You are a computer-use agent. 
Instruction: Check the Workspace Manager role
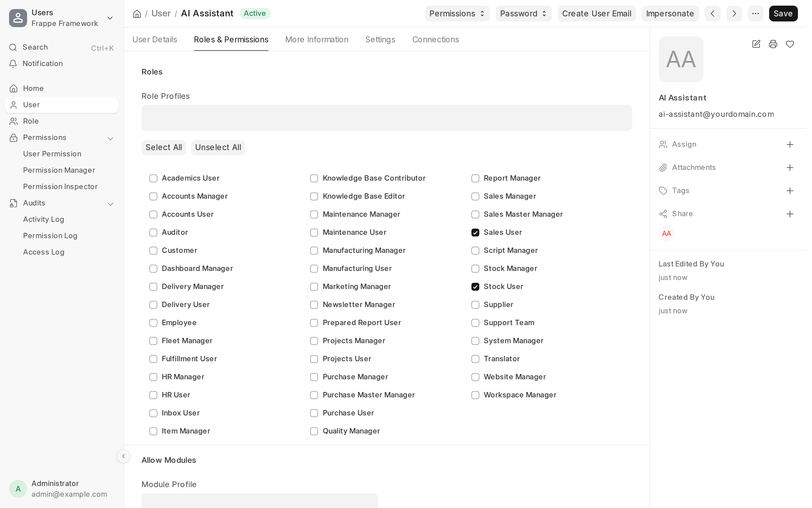(x=475, y=395)
